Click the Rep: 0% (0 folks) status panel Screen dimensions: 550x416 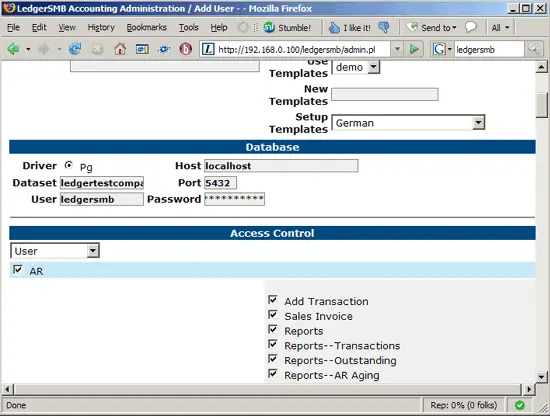(464, 405)
